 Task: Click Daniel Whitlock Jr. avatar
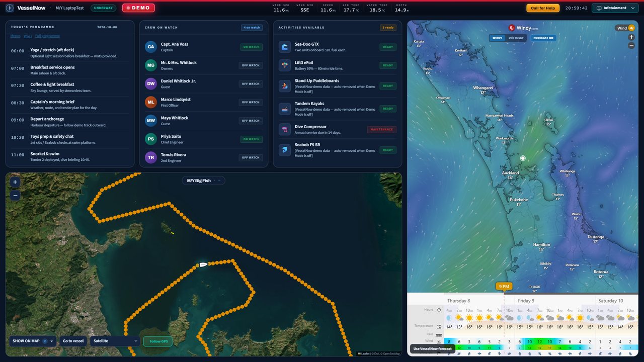point(151,84)
